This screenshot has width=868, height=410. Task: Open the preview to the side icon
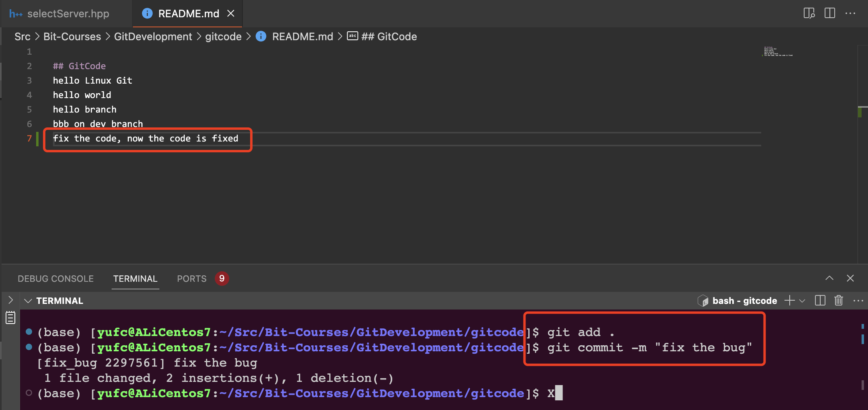point(809,13)
